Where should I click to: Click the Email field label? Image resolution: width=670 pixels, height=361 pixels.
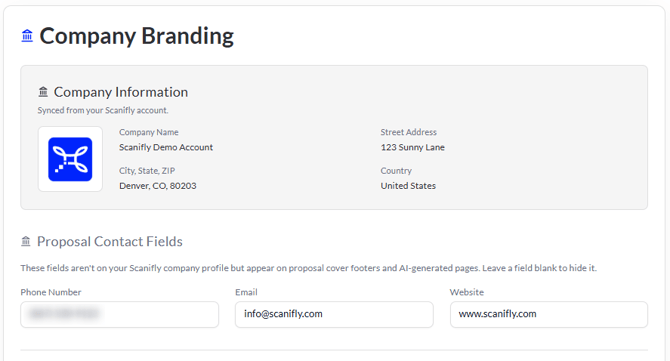click(x=246, y=292)
